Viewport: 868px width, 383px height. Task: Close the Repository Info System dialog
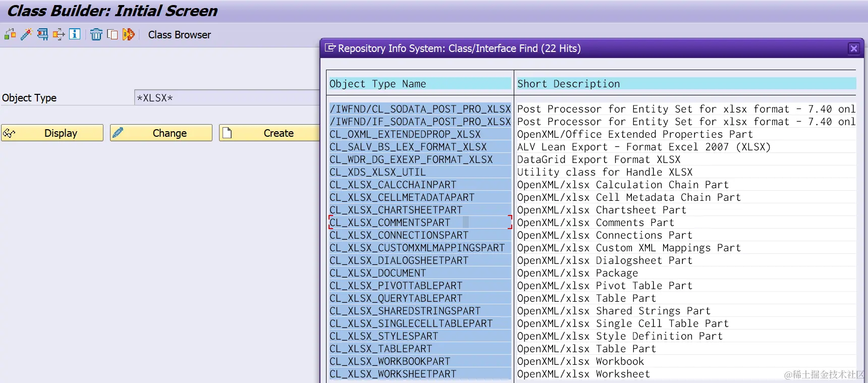pos(853,48)
